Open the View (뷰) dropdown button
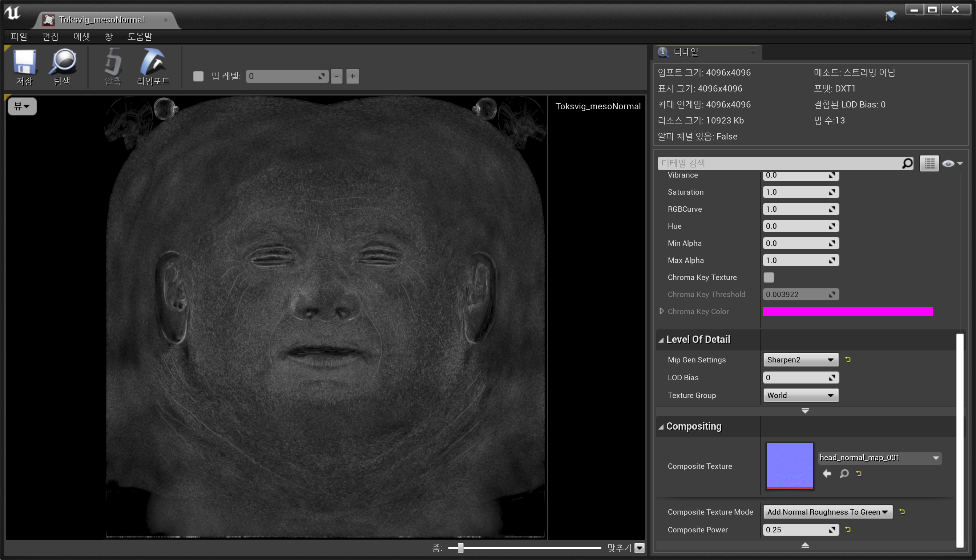Image resolution: width=976 pixels, height=560 pixels. click(x=22, y=106)
